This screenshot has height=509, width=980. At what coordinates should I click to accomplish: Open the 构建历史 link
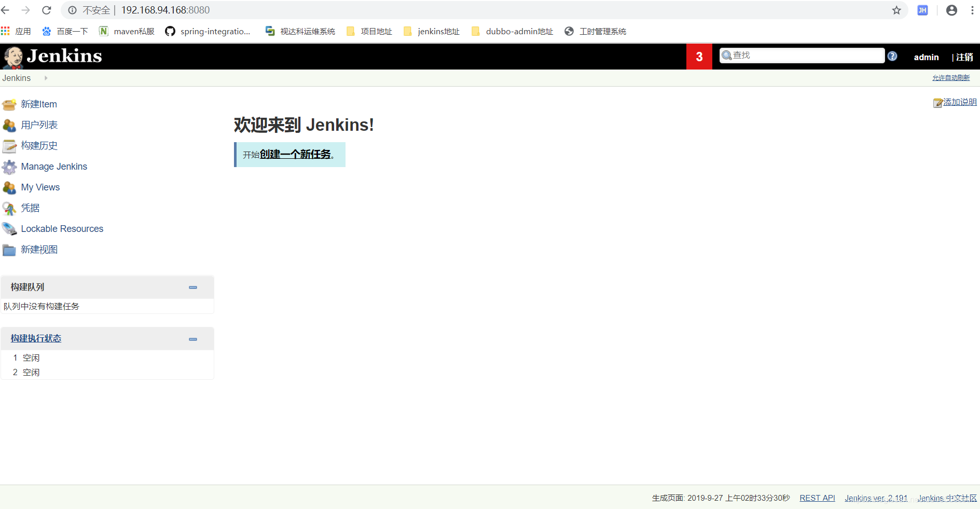tap(39, 146)
